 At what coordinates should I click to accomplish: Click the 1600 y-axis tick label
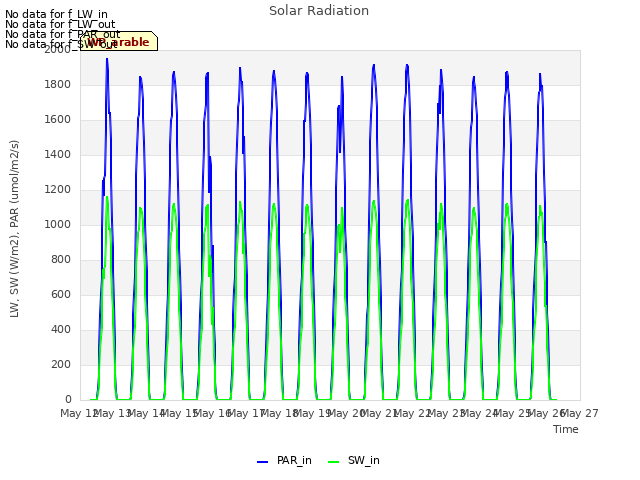tap(58, 120)
